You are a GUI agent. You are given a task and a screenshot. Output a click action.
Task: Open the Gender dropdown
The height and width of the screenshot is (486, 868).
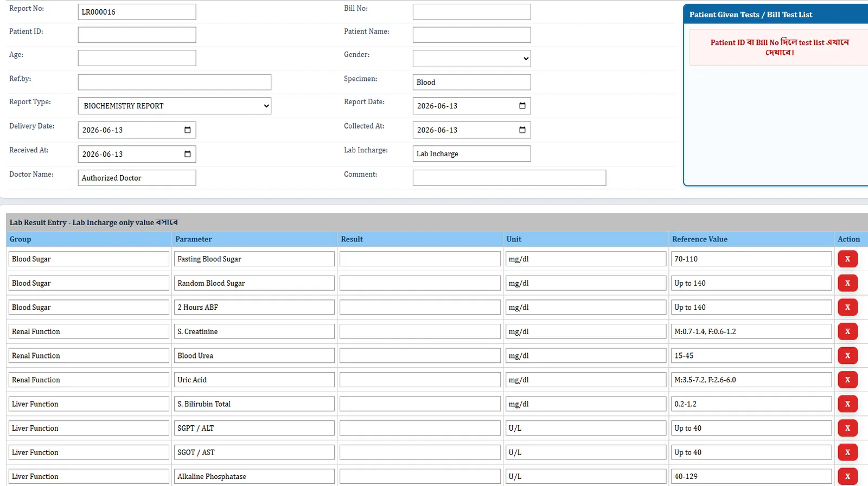[x=471, y=59]
